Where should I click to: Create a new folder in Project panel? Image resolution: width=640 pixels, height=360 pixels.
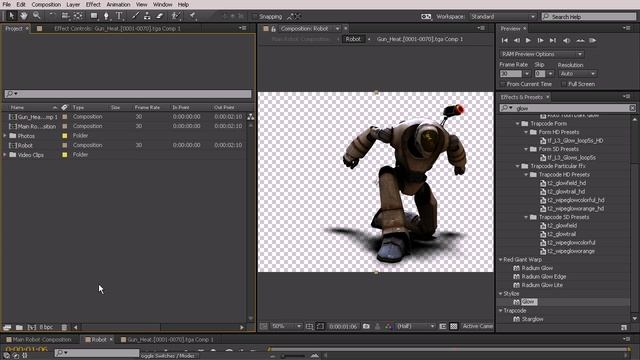[19, 327]
